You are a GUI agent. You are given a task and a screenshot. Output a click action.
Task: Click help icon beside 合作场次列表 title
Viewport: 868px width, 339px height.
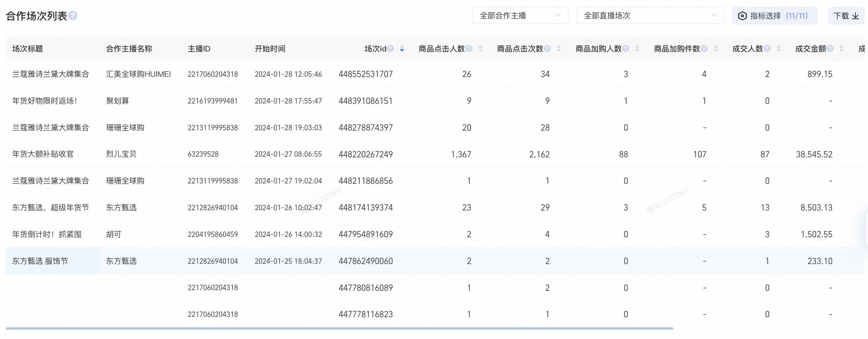[x=73, y=16]
